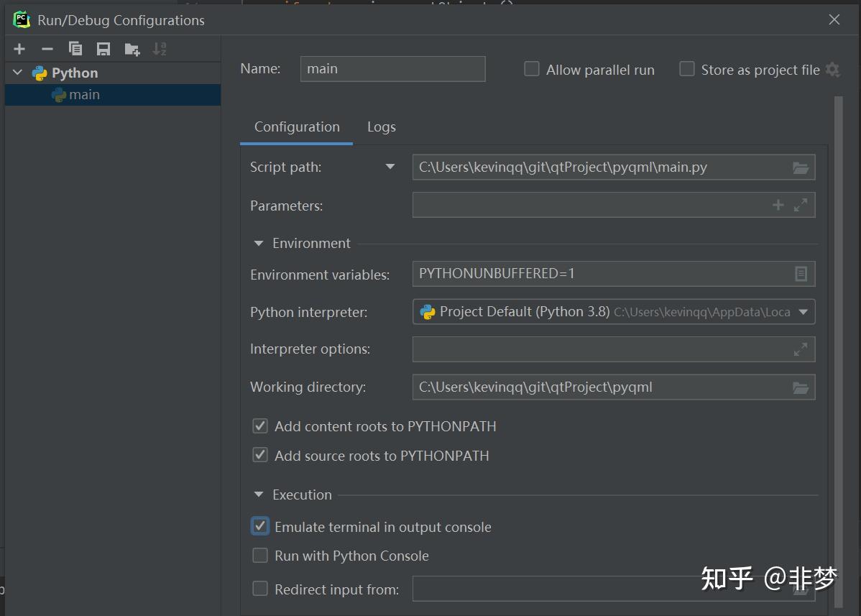Save the current configuration

tap(103, 49)
